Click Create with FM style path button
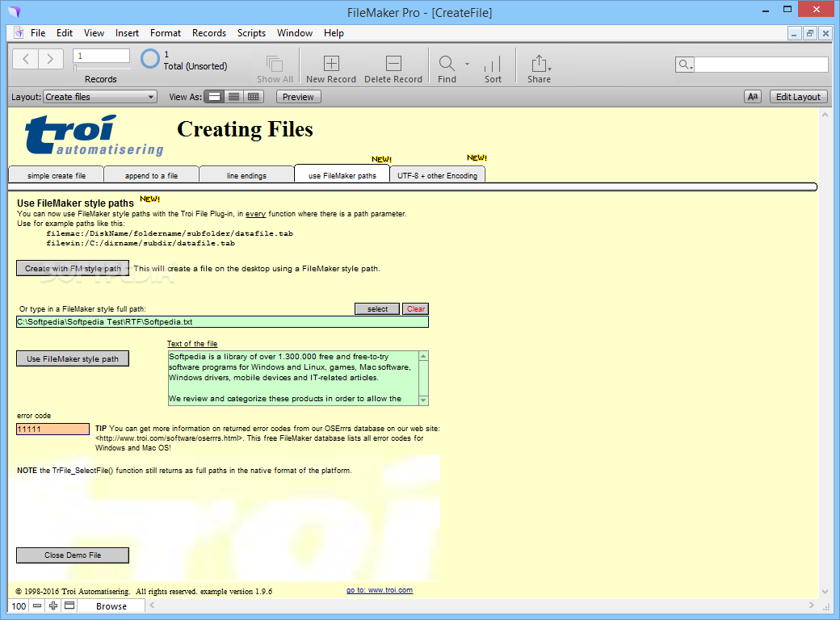This screenshot has width=840, height=620. [x=73, y=268]
